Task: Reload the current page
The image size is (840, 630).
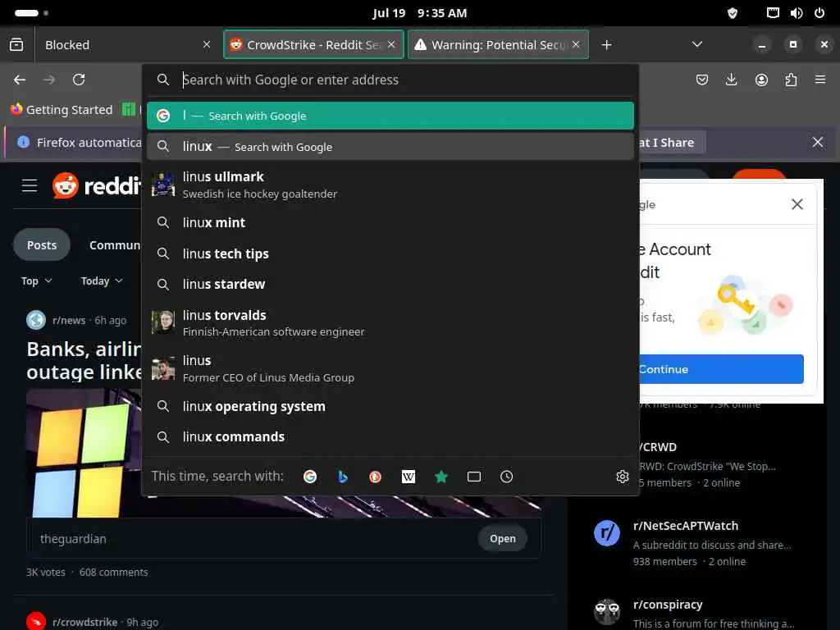Action: [x=79, y=80]
